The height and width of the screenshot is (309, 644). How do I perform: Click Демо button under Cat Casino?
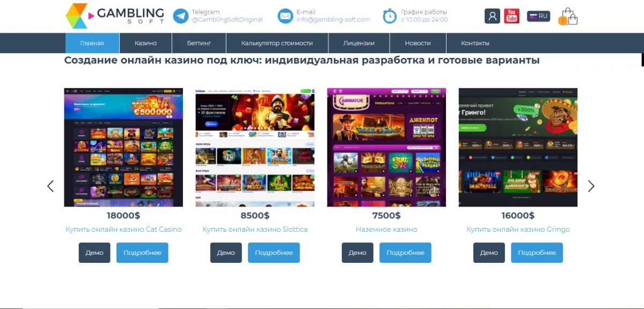pos(94,253)
